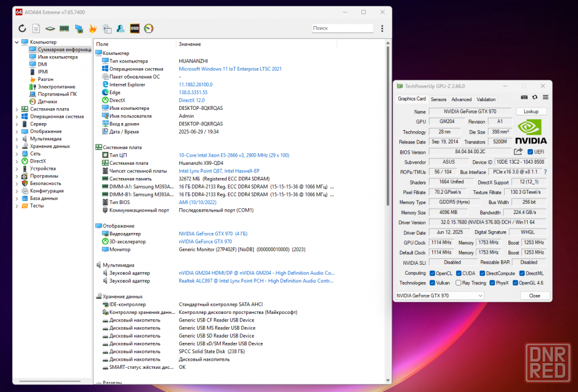
Task: Switch to the Validation tab in GPU-Z
Action: [x=486, y=99]
